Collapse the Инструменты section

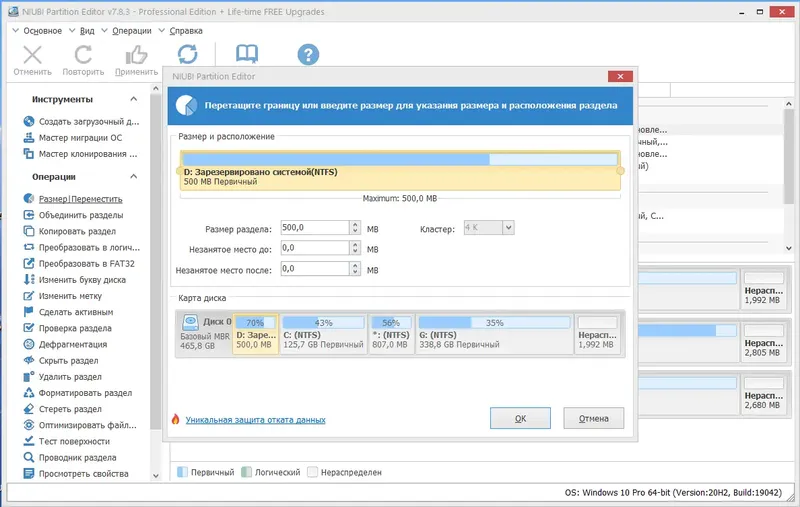[134, 99]
